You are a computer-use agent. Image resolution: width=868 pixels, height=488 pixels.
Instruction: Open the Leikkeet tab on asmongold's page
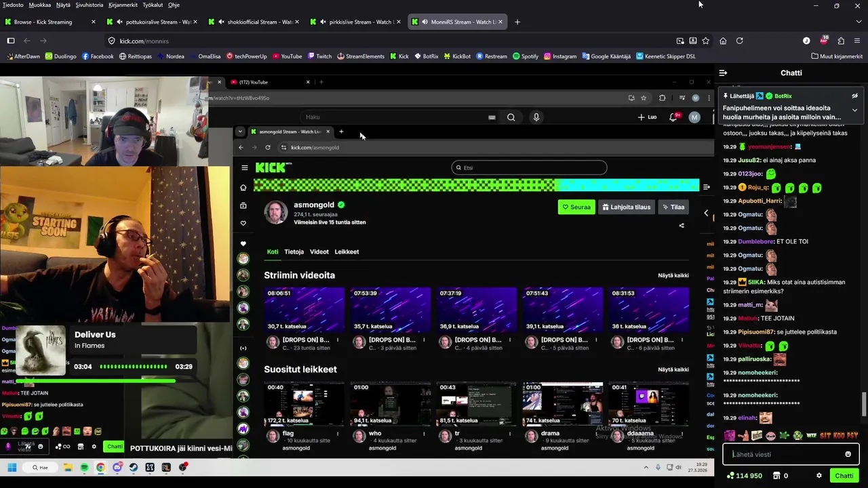347,251
